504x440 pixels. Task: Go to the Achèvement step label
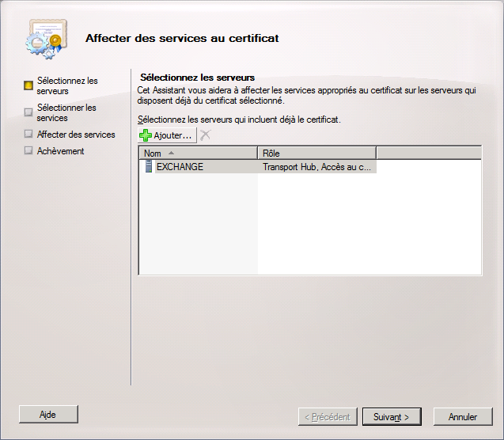[x=60, y=151]
